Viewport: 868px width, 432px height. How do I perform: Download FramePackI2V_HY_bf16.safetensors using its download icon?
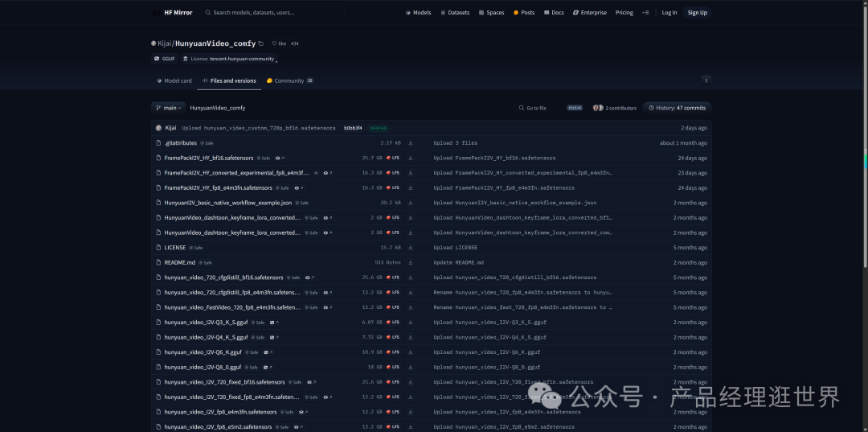pyautogui.click(x=411, y=158)
